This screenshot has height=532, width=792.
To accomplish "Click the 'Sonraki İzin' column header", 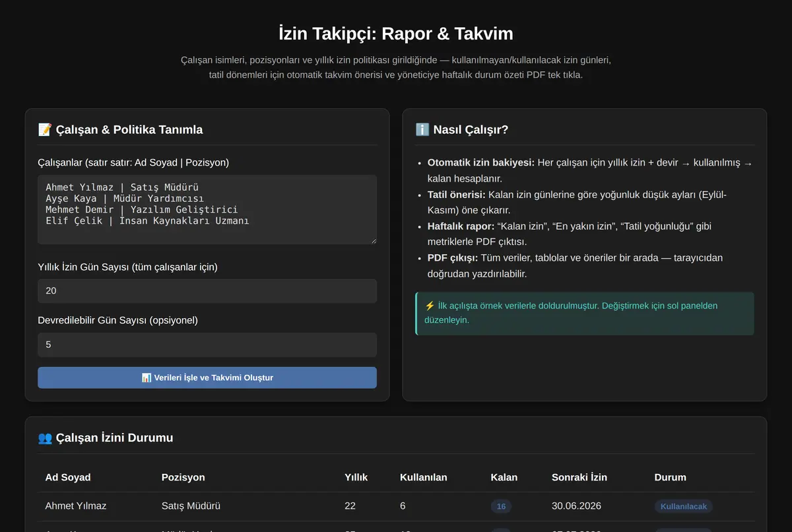I will (x=579, y=477).
